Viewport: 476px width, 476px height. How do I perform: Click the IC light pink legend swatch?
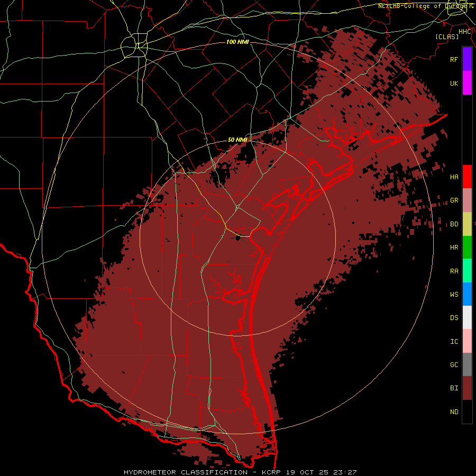click(467, 341)
